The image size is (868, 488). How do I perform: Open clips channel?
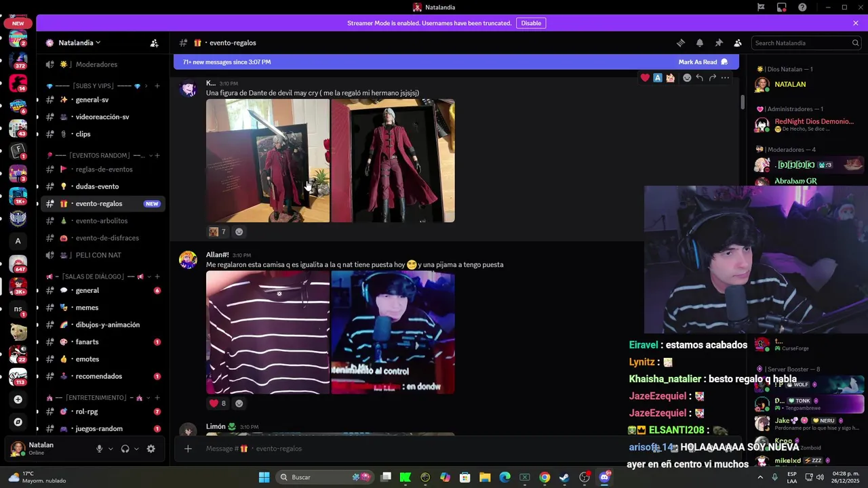click(x=102, y=134)
